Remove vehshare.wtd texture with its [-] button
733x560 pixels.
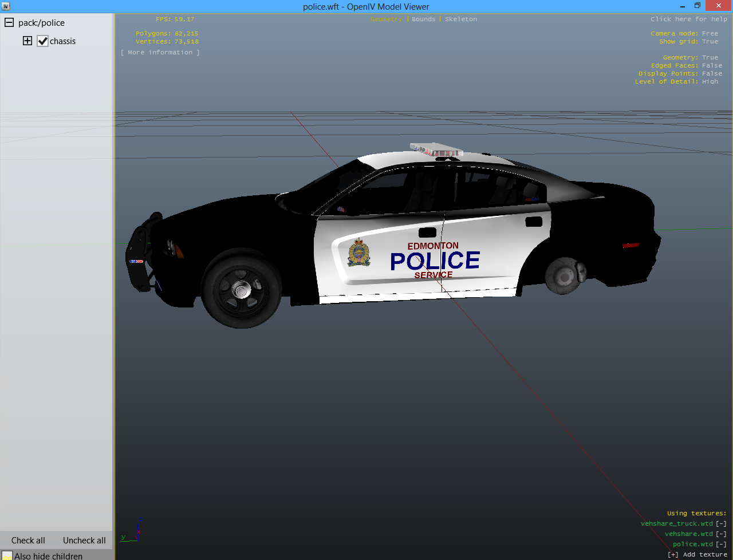[x=721, y=534]
